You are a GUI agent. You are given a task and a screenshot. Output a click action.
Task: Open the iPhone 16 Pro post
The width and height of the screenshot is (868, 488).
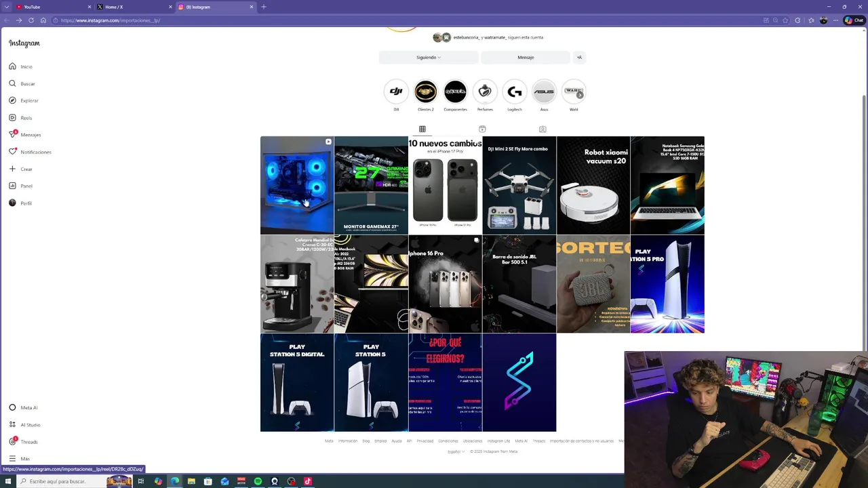[445, 284]
